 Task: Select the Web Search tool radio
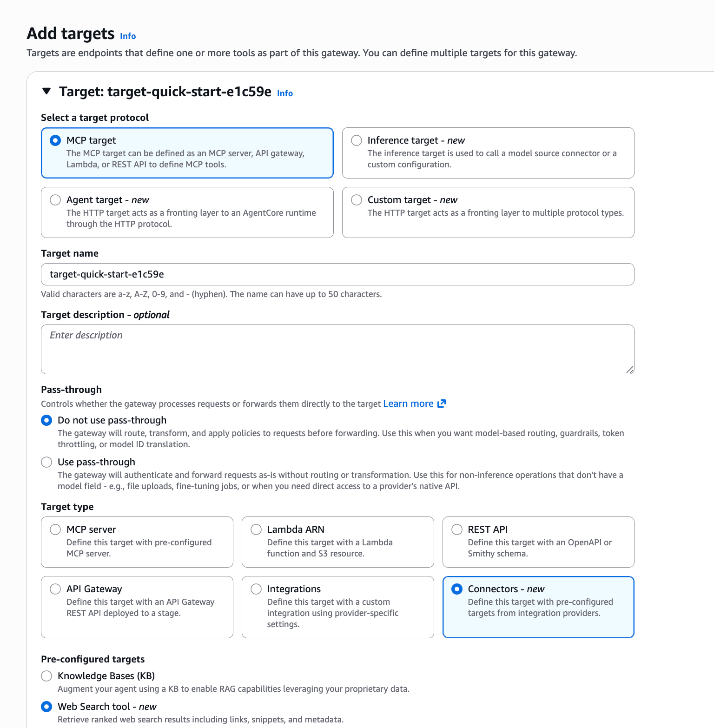click(x=46, y=707)
